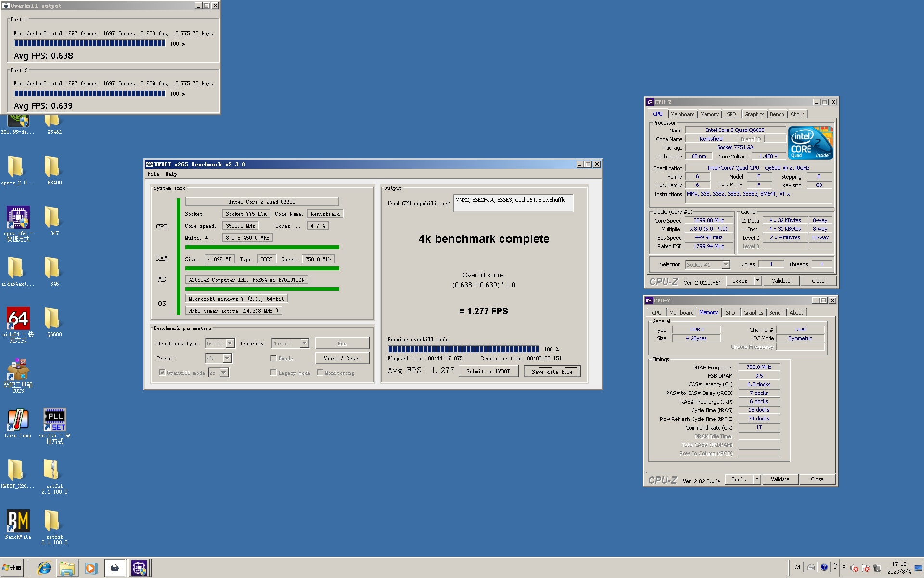This screenshot has width=924, height=578.
Task: Expand Tools arrow in Memory tab window
Action: point(757,479)
